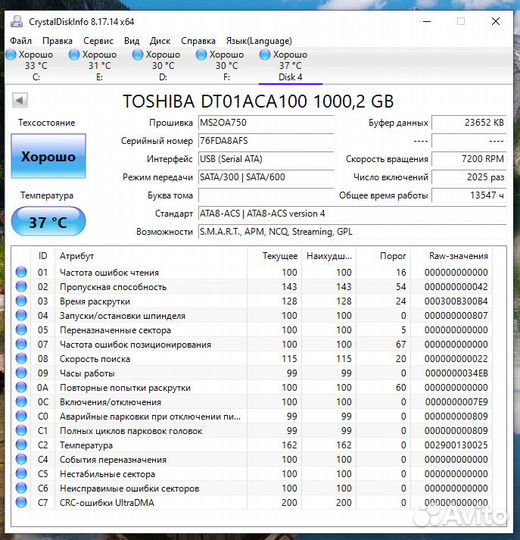Screen dimensions: 520x540
Task: Open the Язык(Language) menu
Action: [x=259, y=41]
